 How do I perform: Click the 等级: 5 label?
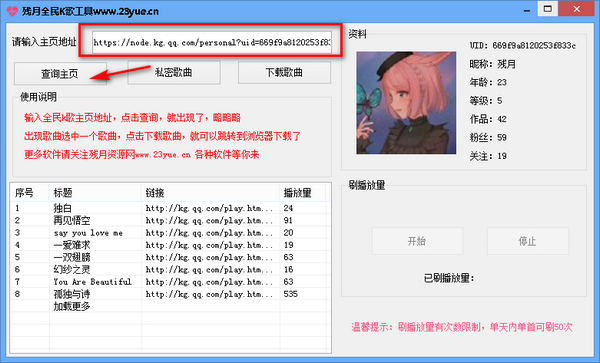tap(486, 101)
